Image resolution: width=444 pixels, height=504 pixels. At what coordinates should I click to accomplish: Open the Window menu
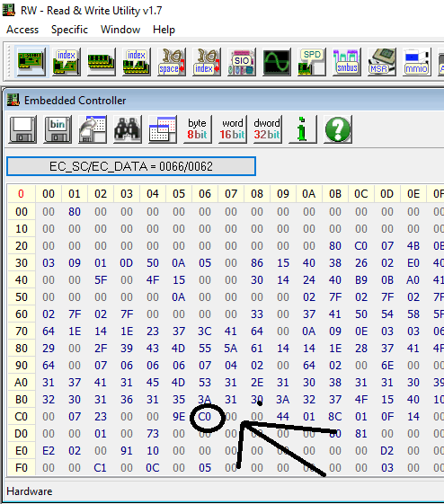(120, 30)
